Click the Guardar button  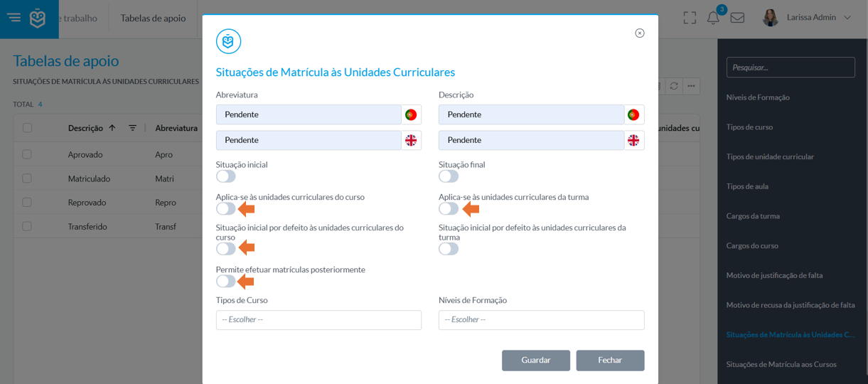[536, 361]
